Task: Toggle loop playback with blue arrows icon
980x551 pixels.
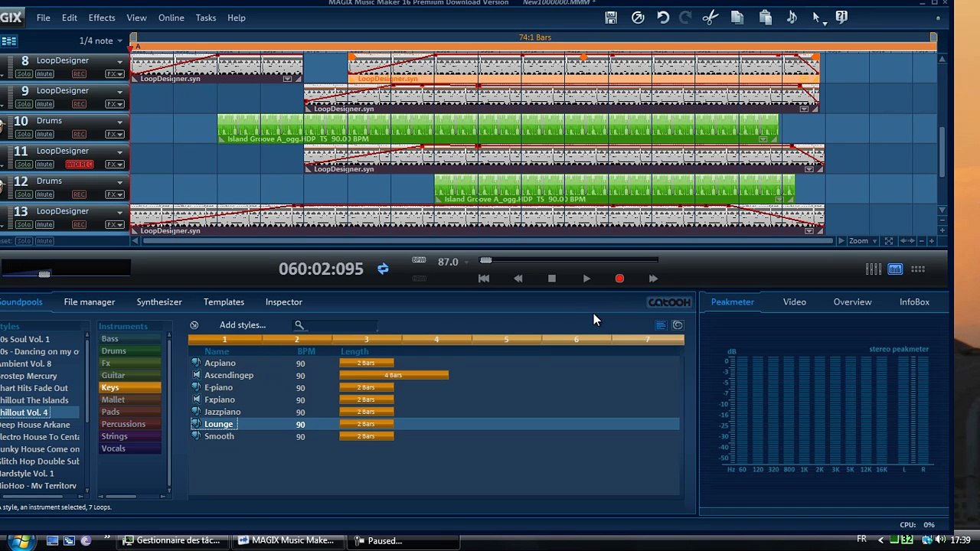Action: [x=383, y=269]
